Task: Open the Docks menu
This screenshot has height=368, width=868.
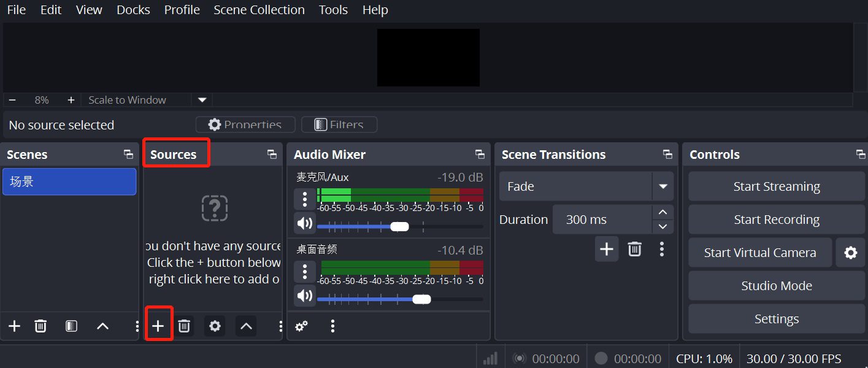Action: point(133,10)
